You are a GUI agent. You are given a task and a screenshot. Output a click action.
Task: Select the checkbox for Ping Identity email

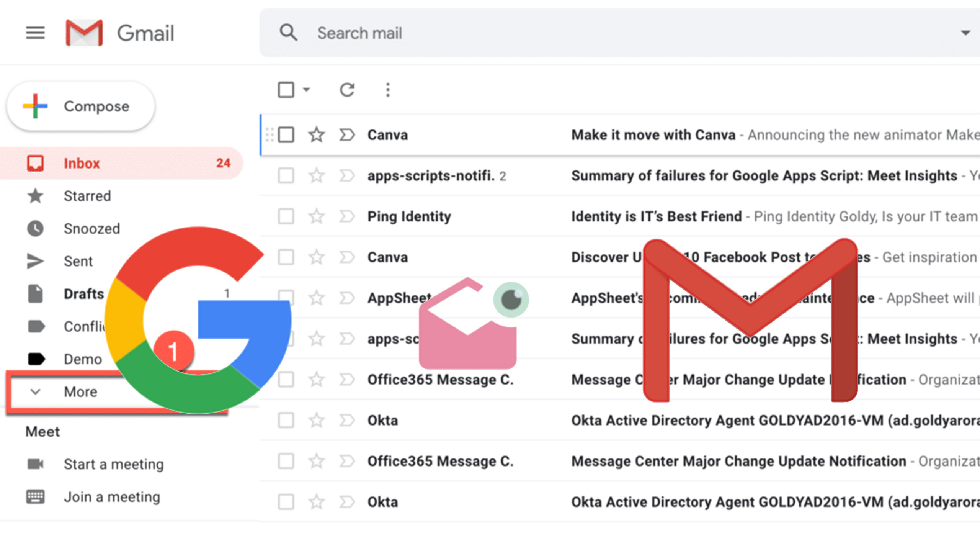click(x=286, y=216)
